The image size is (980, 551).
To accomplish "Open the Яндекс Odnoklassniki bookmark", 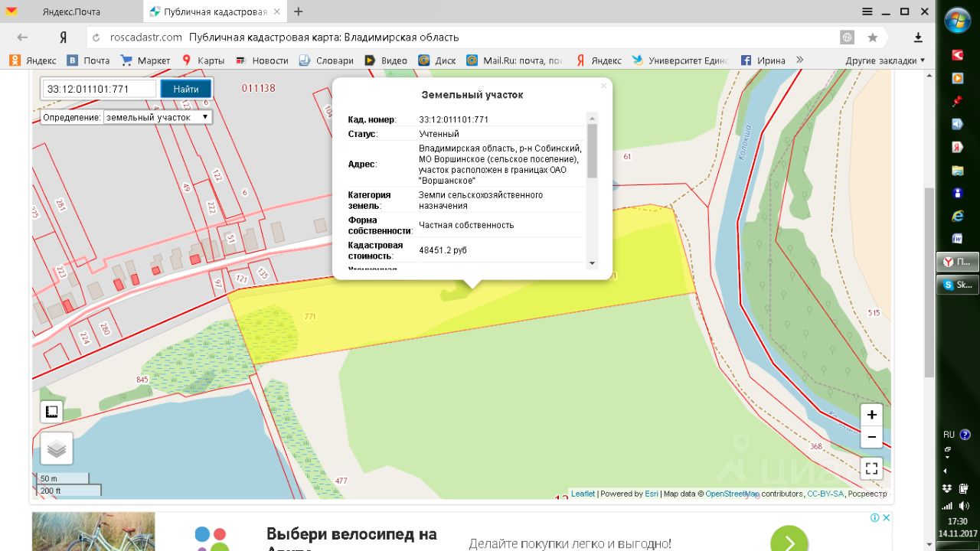I will tap(32, 60).
